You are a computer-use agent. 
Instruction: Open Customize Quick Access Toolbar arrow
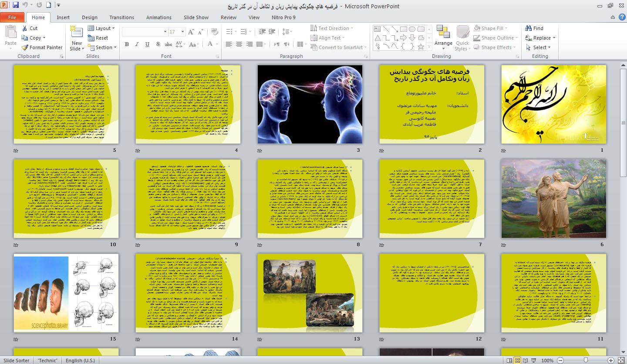[x=59, y=5]
